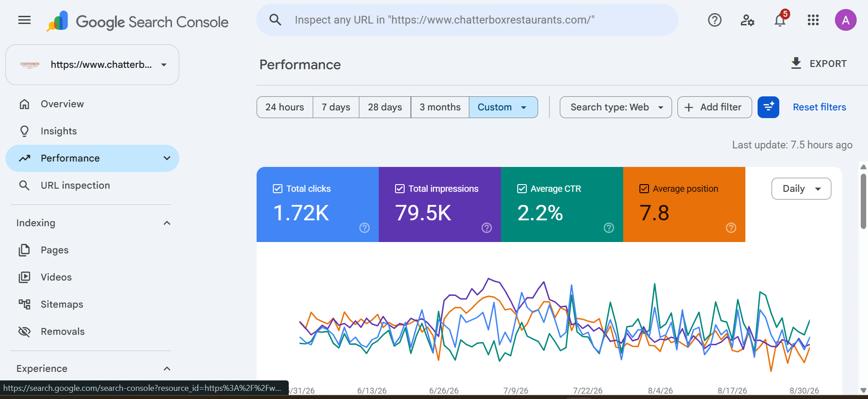Go to Insights in sidebar
This screenshot has width=868, height=399.
point(92,131)
